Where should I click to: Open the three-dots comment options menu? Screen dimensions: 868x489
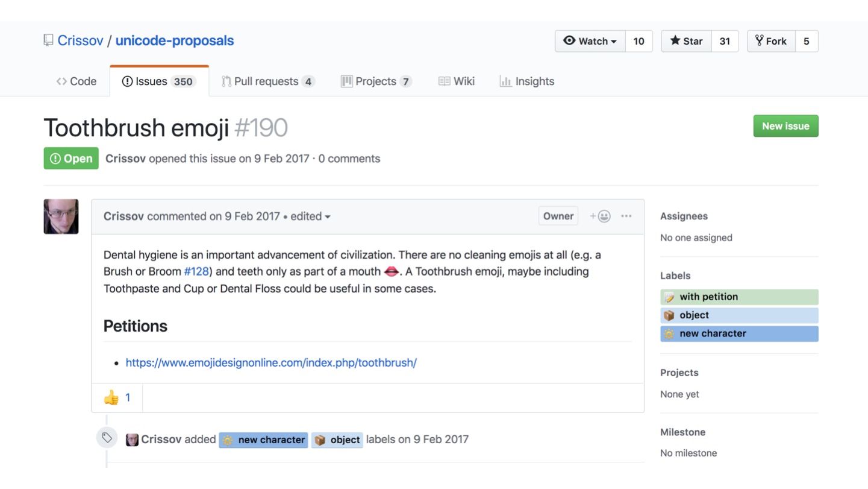point(626,216)
